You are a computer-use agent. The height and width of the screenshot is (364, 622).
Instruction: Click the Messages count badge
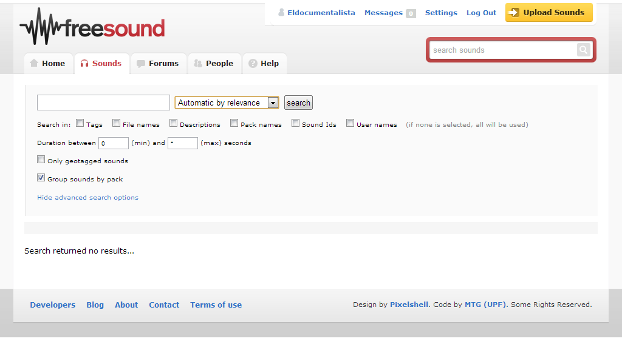[x=411, y=13]
